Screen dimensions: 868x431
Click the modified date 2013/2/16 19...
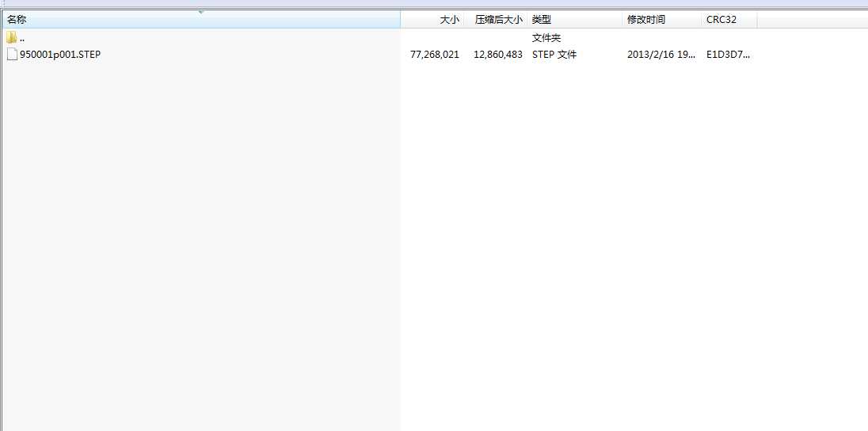click(661, 55)
